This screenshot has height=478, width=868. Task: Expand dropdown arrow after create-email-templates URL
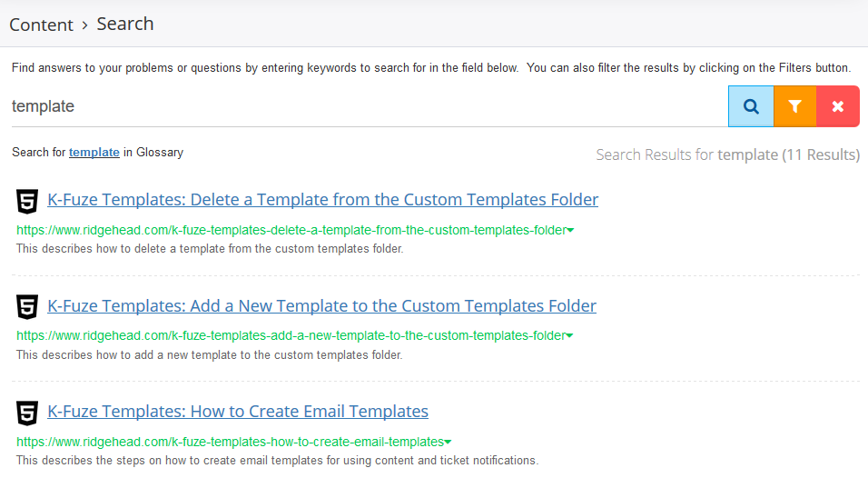point(448,442)
